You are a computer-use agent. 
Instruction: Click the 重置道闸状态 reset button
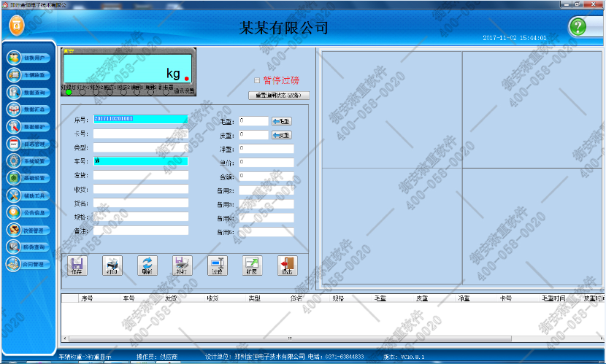(279, 95)
